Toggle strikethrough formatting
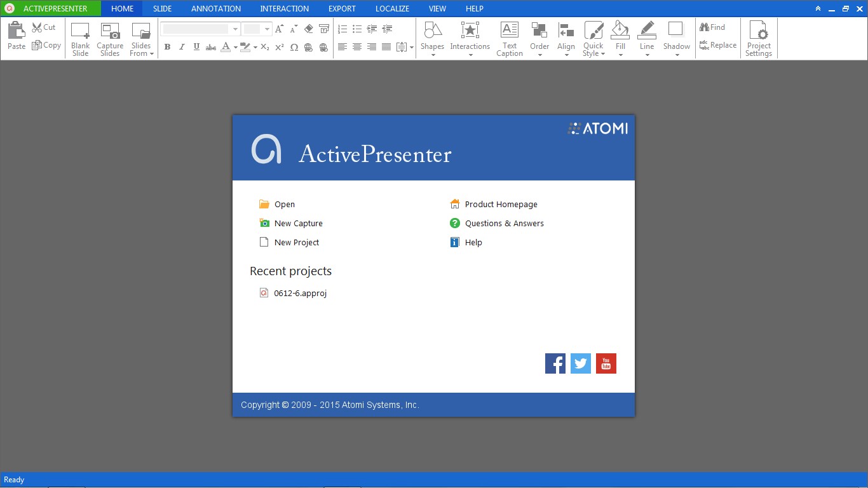The width and height of the screenshot is (868, 488). [211, 47]
